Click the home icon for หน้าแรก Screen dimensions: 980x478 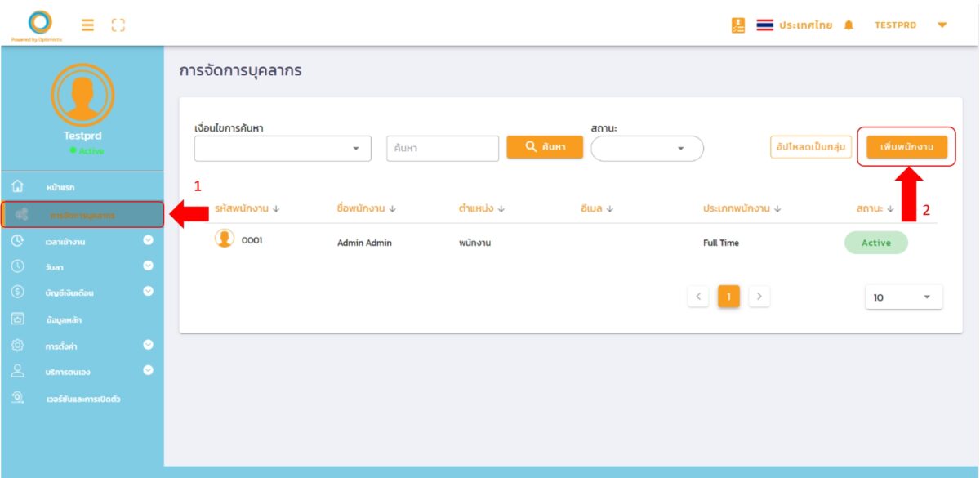point(18,187)
